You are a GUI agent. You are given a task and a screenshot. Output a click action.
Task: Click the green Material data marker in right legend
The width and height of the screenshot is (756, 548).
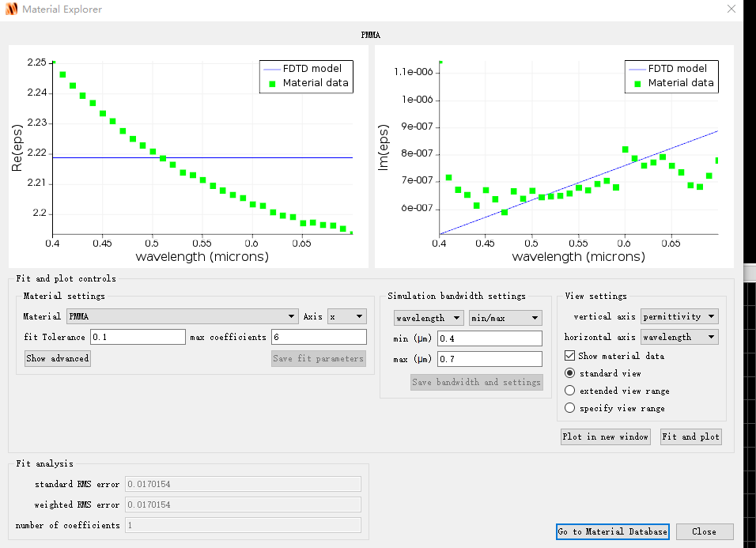click(x=637, y=84)
